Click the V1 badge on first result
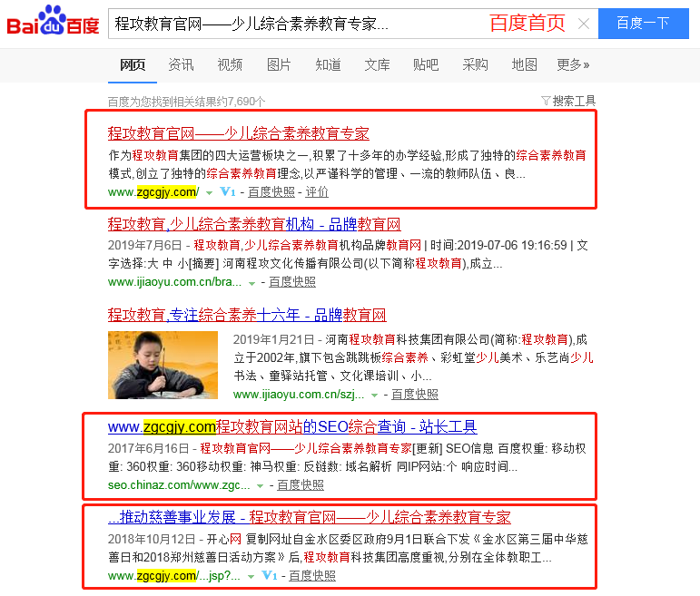This screenshot has width=700, height=596. (x=228, y=191)
